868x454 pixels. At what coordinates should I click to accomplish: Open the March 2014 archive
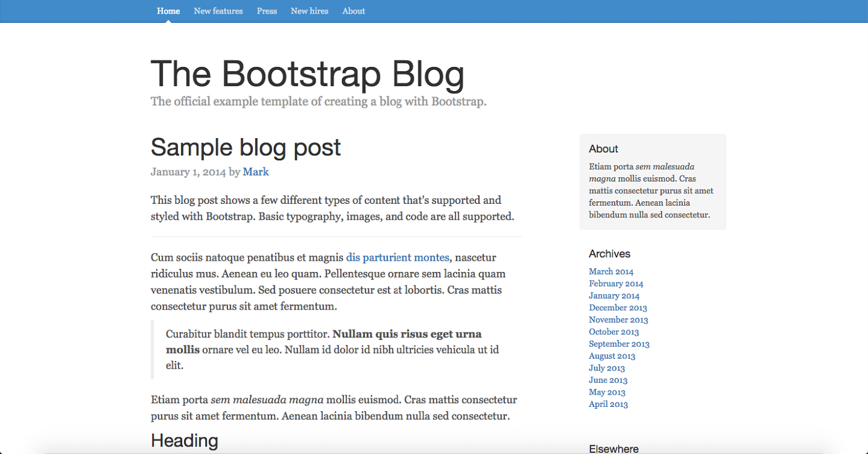(x=611, y=271)
